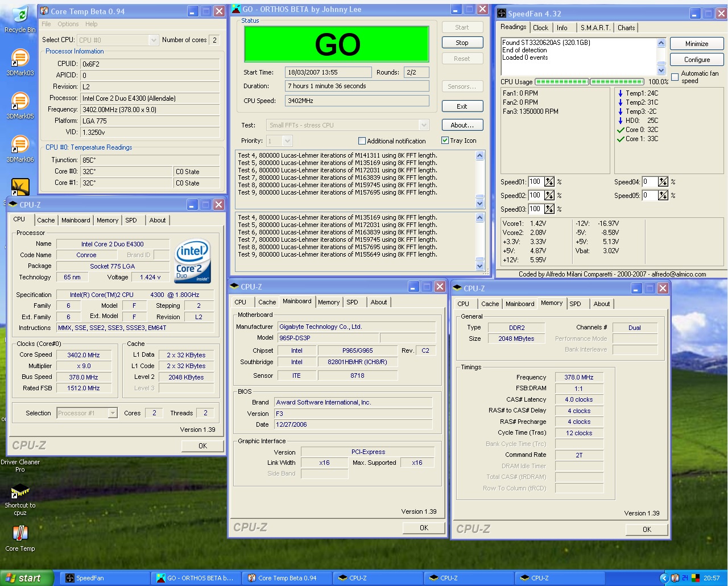Switch to the S.M.A.R.T. tab in SpeedFan
This screenshot has width=728, height=586.
[595, 27]
